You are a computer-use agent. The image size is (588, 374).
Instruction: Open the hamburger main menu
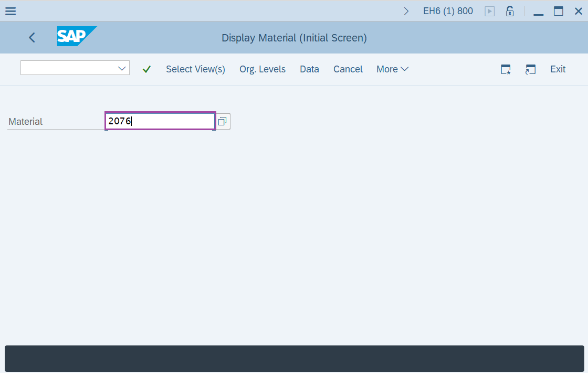10,11
